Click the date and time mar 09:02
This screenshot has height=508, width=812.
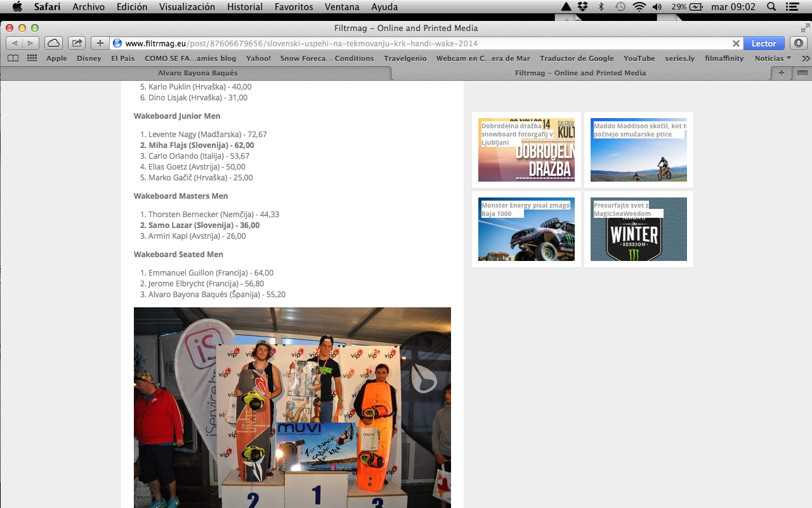click(733, 7)
